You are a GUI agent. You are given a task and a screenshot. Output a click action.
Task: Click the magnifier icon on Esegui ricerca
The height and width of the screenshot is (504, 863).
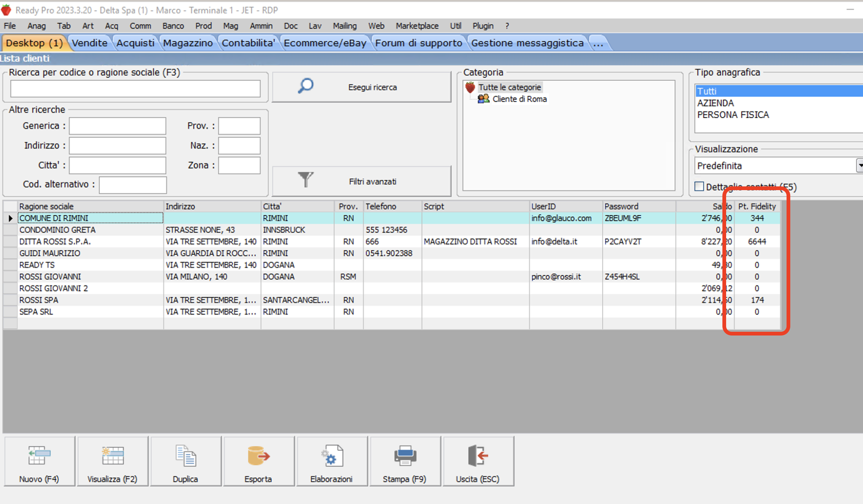click(x=305, y=86)
